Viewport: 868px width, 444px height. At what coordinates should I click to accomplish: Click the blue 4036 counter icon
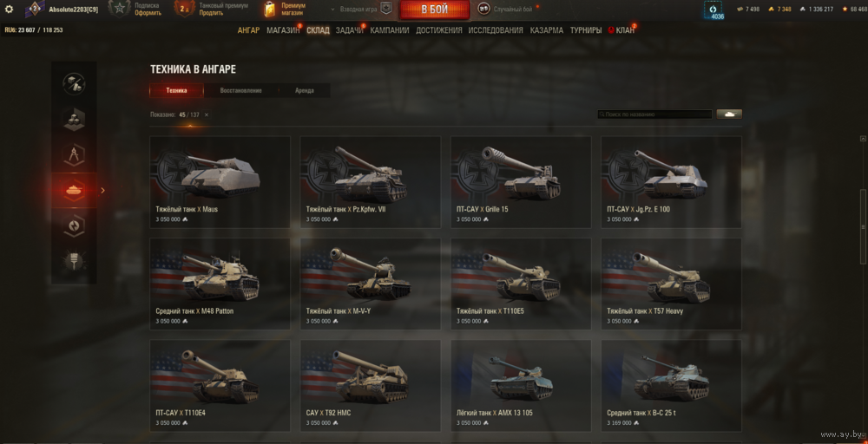(x=713, y=10)
